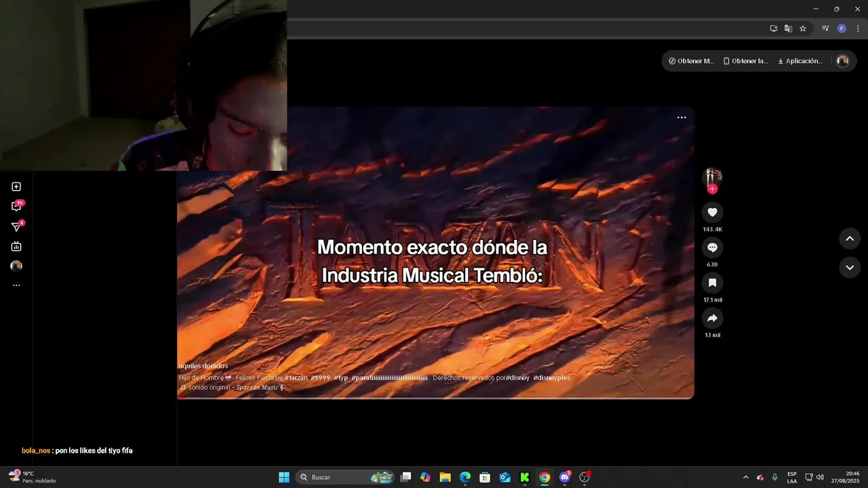Open messages icon with 4 badge
This screenshot has height=488, width=868.
point(16,226)
